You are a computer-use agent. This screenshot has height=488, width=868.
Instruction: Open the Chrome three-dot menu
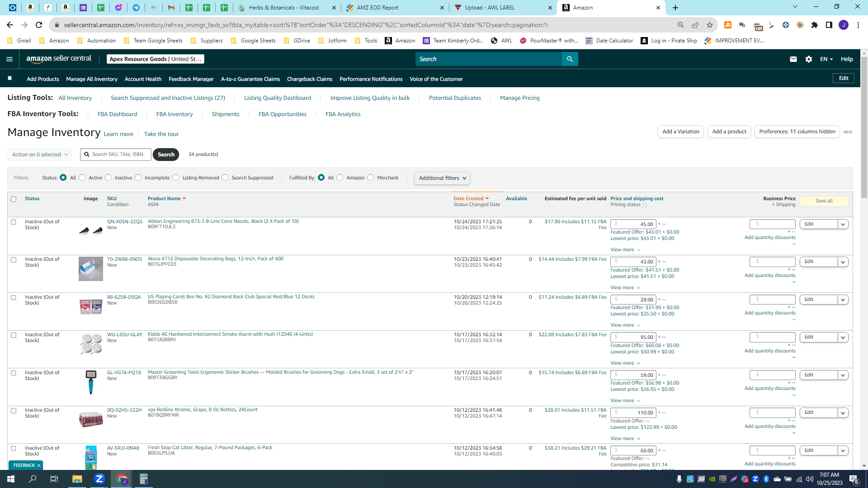(x=858, y=25)
